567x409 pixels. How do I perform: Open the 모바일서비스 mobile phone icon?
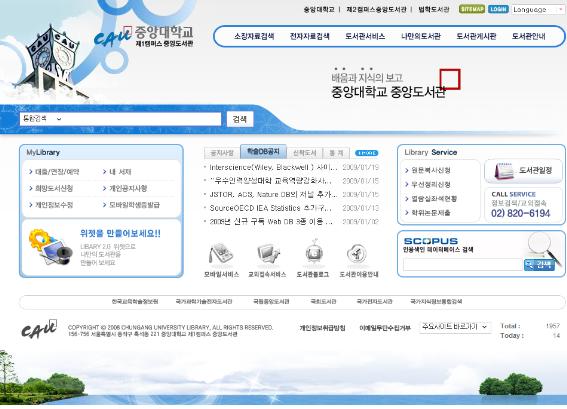221,254
